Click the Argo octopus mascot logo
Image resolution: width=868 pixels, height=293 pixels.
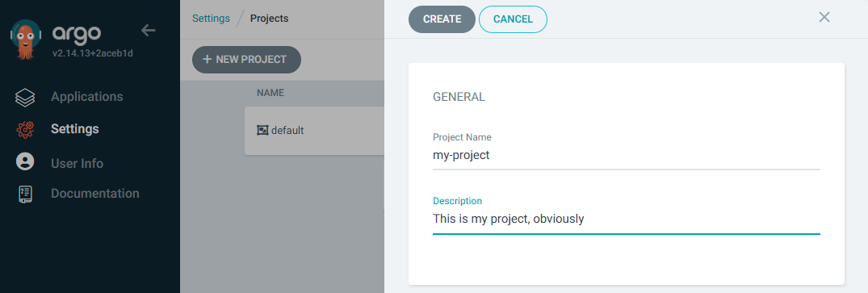coord(26,40)
